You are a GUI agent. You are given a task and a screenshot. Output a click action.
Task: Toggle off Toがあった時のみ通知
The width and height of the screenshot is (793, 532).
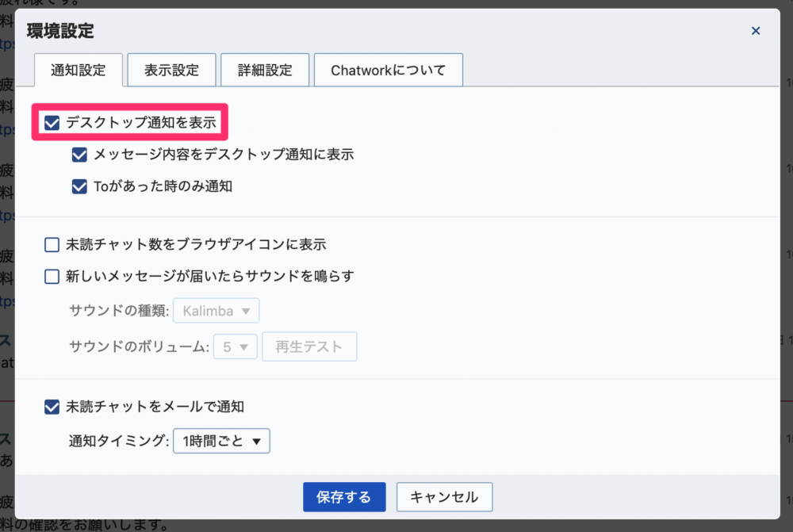pyautogui.click(x=79, y=186)
